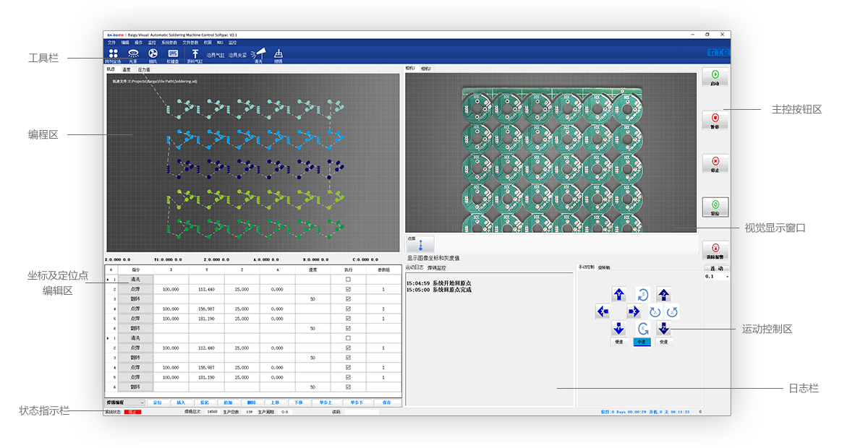This screenshot has height=448, width=868.
Task: Raise the Z axis with up arrow
Action: pyautogui.click(x=664, y=294)
